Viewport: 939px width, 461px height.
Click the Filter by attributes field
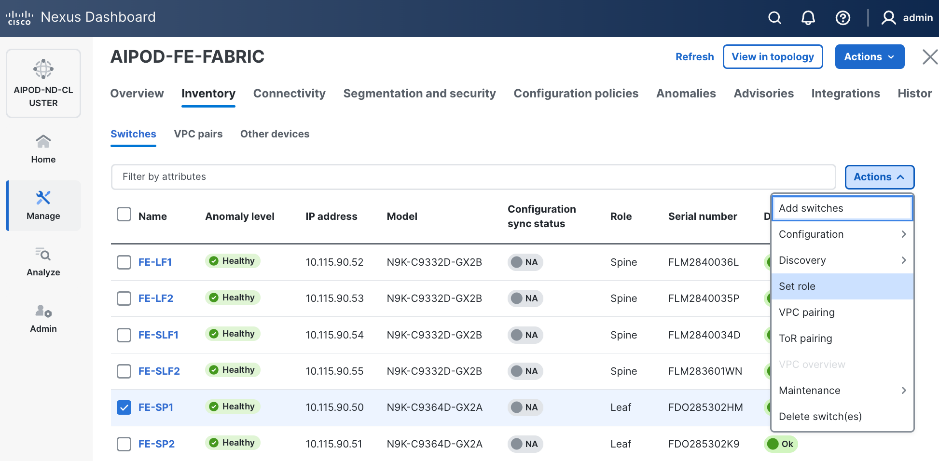(472, 177)
